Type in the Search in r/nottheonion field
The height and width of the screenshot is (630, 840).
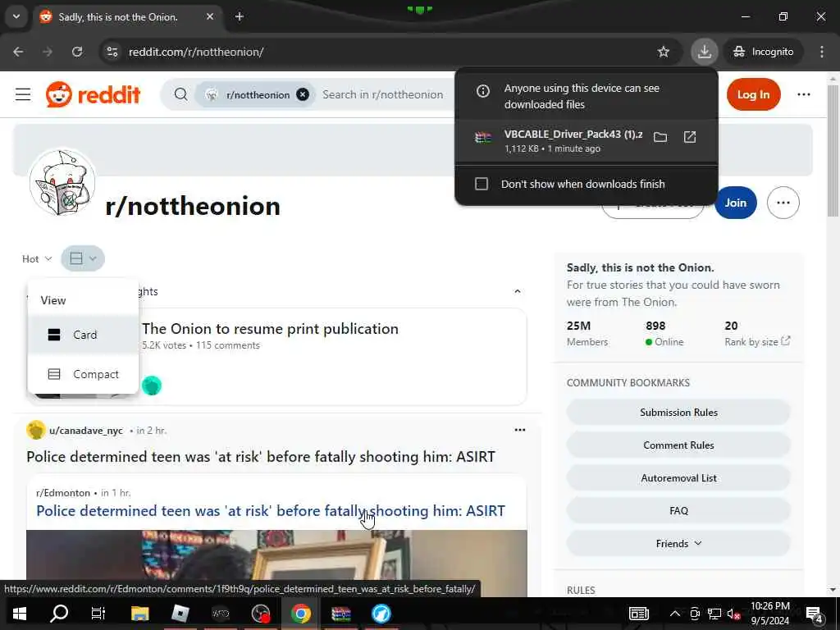[x=382, y=95]
